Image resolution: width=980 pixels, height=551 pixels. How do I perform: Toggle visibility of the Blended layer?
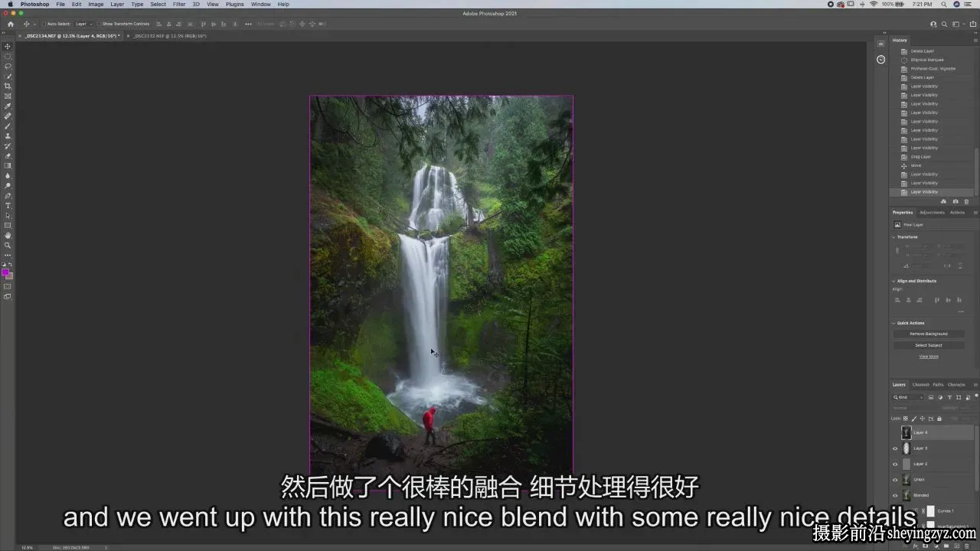(895, 495)
